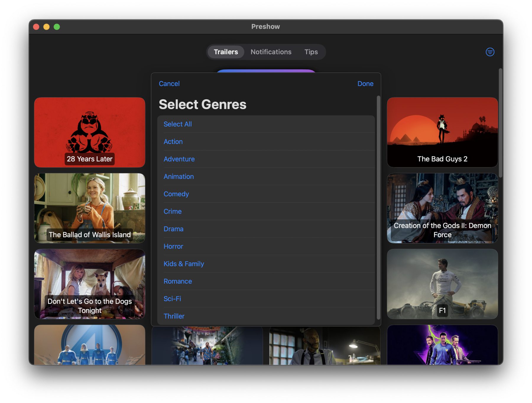The height and width of the screenshot is (403, 532).
Task: Pick the Horror genre
Action: [173, 246]
